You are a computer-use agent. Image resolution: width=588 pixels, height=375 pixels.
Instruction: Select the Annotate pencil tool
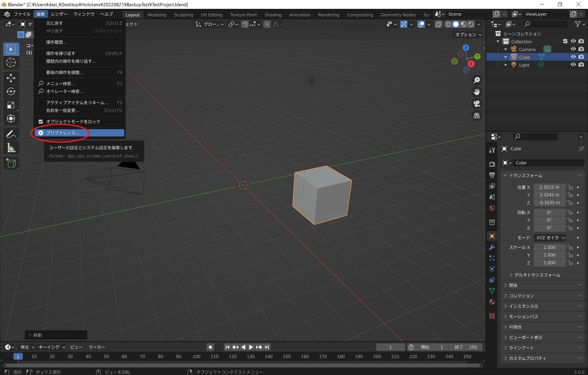11,134
